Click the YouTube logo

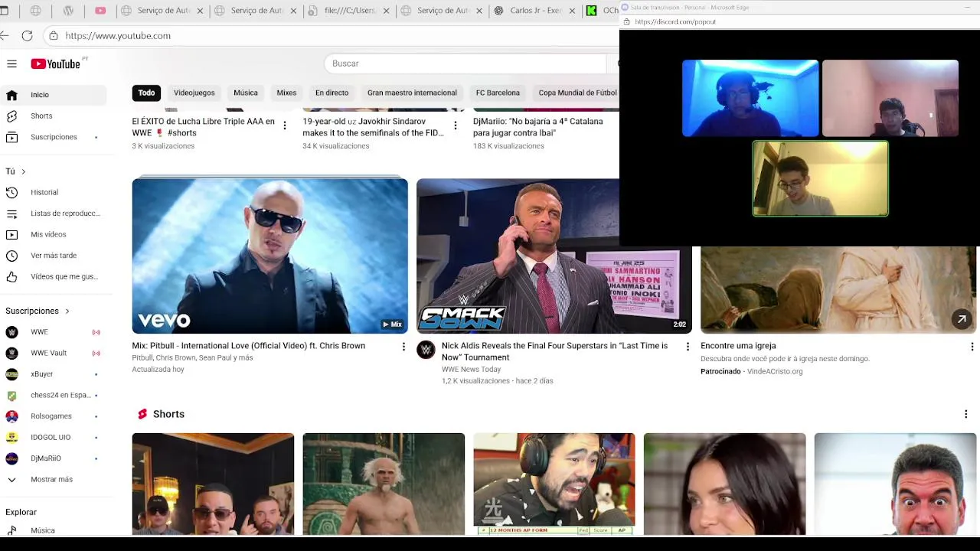click(55, 64)
